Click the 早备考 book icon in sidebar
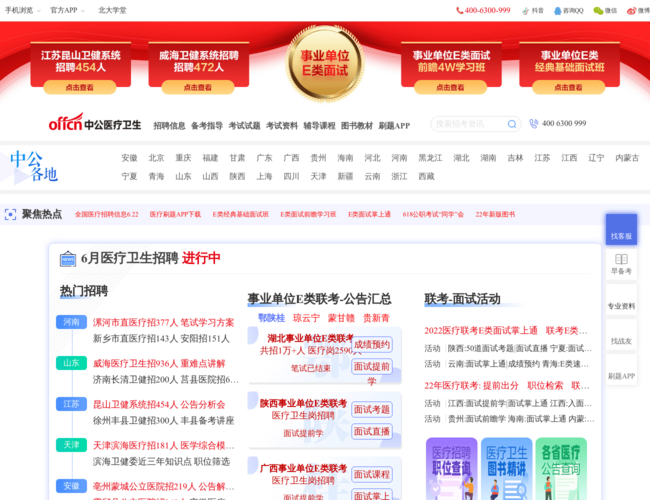This screenshot has height=500, width=650. (621, 259)
